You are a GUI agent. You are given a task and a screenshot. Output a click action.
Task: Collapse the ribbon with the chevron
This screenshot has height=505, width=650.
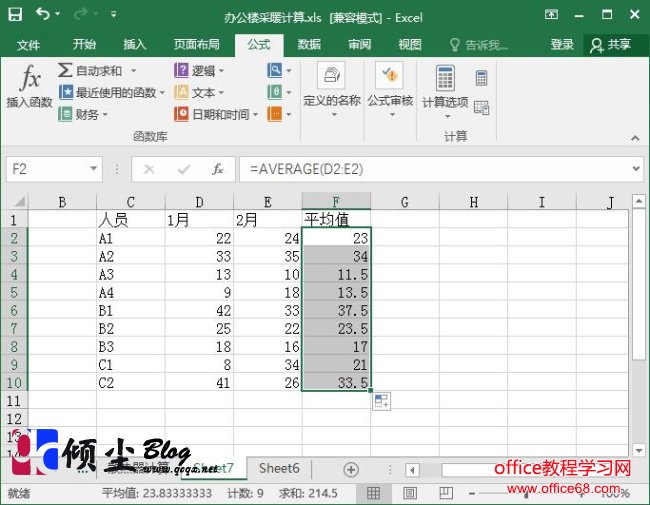(635, 138)
